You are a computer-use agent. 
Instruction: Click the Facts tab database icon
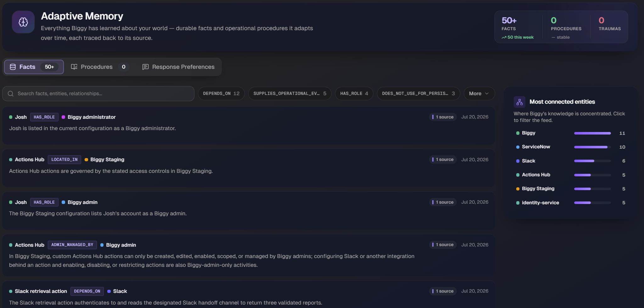[x=13, y=67]
